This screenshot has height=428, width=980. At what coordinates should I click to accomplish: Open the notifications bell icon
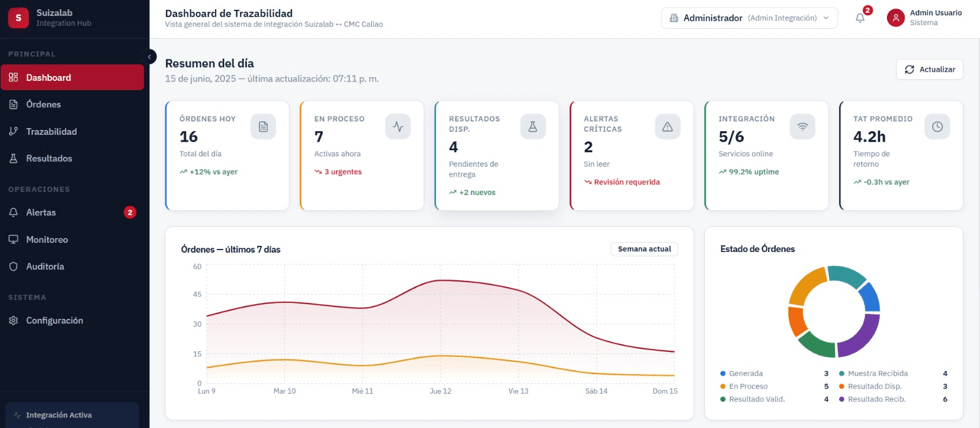click(x=860, y=18)
